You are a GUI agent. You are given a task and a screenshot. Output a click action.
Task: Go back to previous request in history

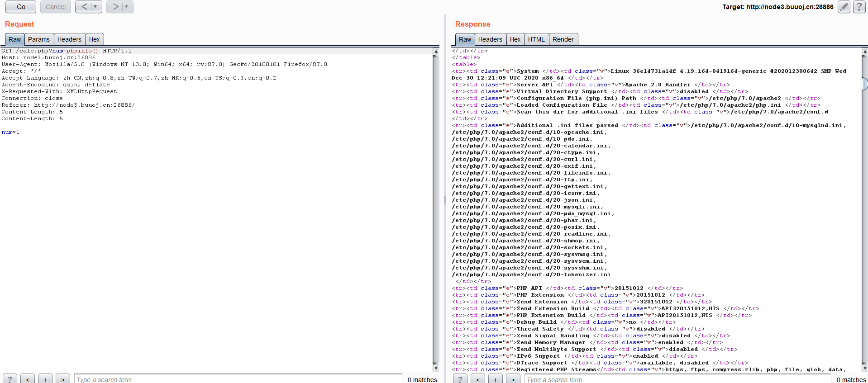(84, 7)
